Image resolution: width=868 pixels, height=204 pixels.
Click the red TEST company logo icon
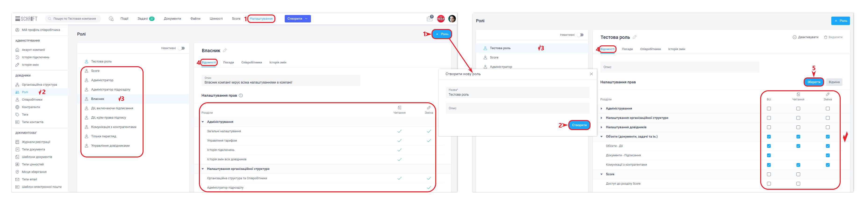(x=441, y=19)
